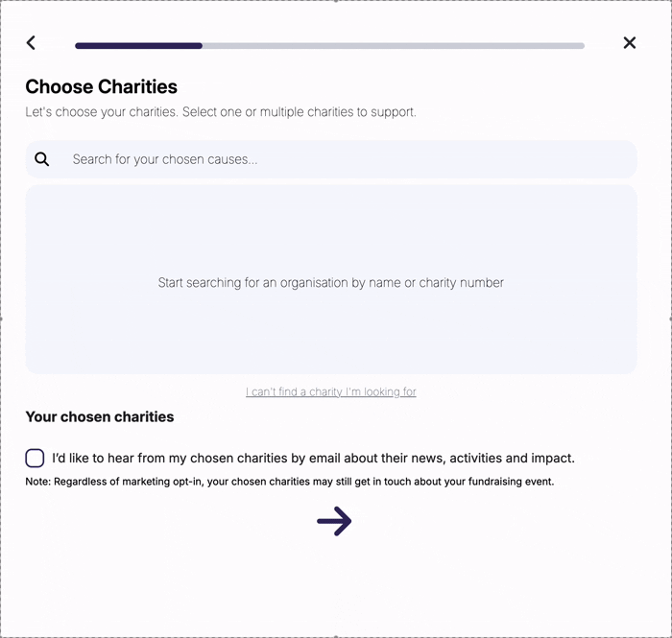Click the "Start searching for an organisation" message
The width and height of the screenshot is (672, 638).
[x=331, y=283]
